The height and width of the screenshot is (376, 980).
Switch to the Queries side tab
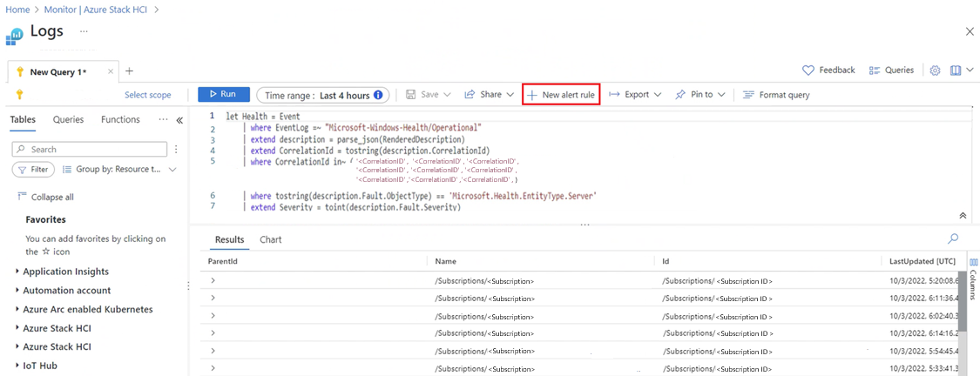coord(68,120)
